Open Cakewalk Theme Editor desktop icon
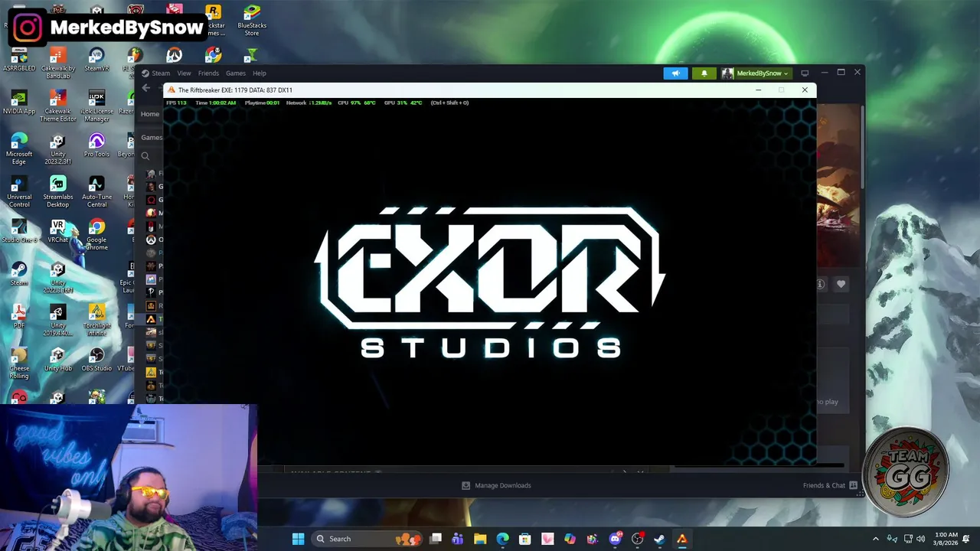 click(58, 106)
